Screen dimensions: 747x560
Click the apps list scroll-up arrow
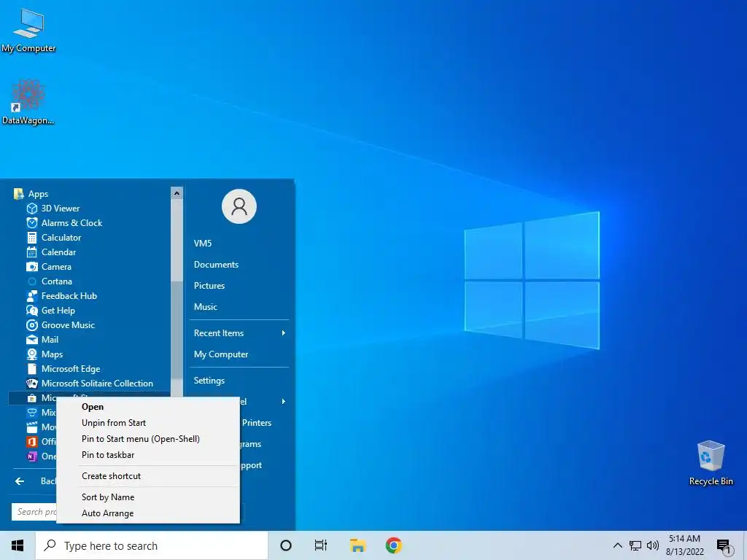(177, 192)
